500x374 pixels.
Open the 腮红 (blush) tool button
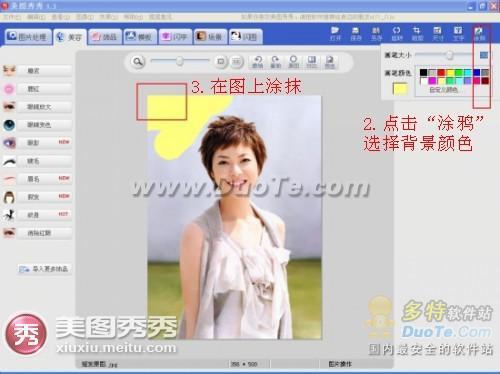[45, 89]
